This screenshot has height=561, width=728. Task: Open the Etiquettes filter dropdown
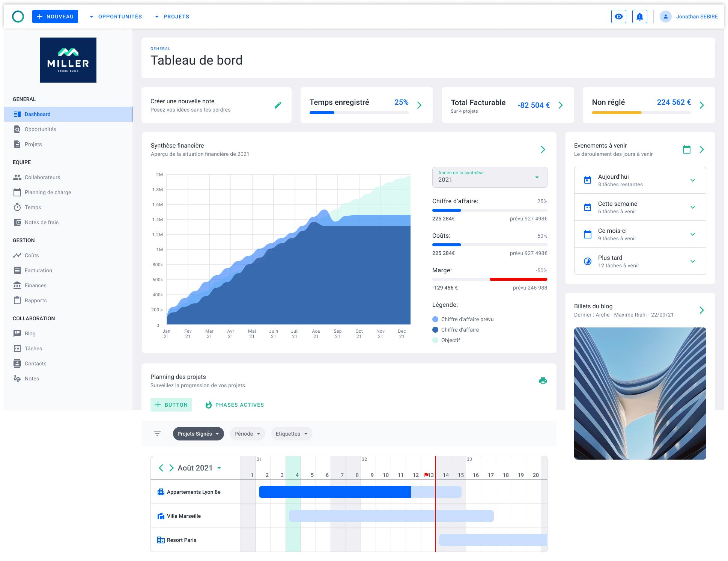[x=292, y=434]
